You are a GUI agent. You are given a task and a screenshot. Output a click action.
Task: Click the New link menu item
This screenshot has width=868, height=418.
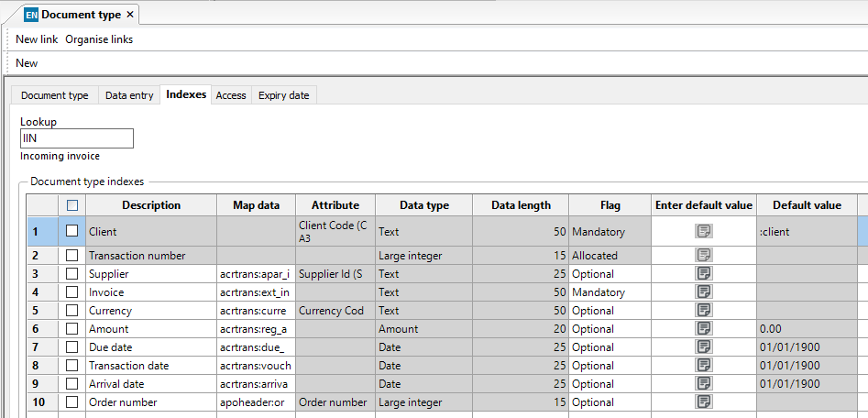pyautogui.click(x=37, y=39)
